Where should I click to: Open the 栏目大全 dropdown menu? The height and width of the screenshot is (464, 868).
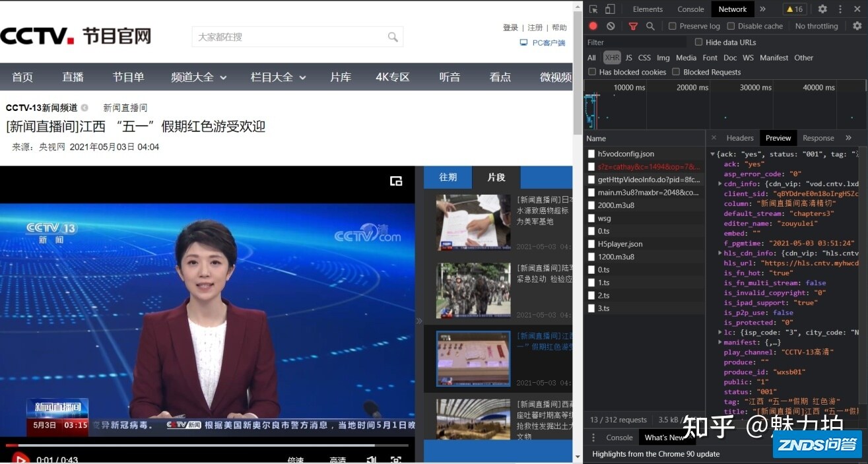point(279,77)
